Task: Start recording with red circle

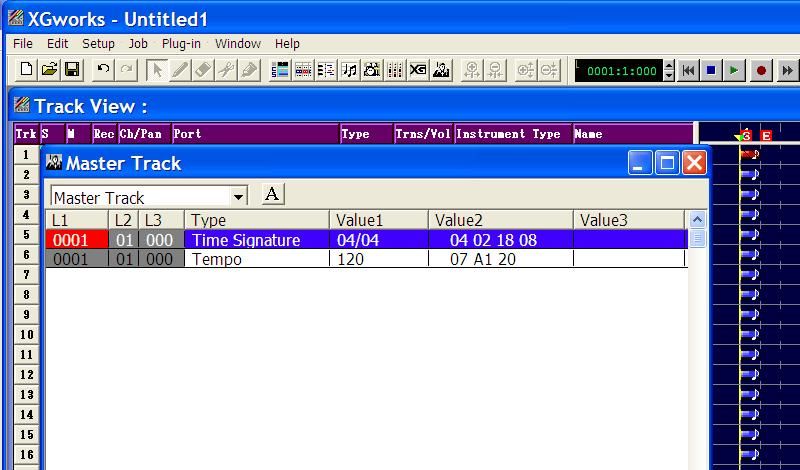Action: click(761, 70)
